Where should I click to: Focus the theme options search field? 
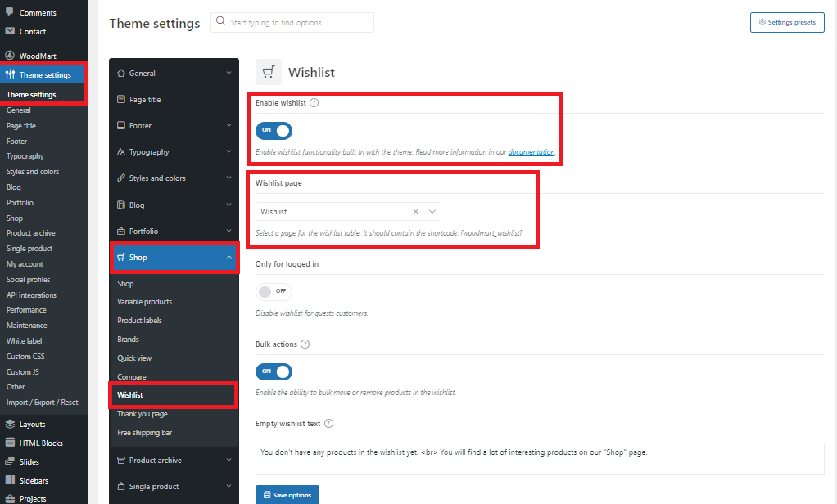pos(292,22)
